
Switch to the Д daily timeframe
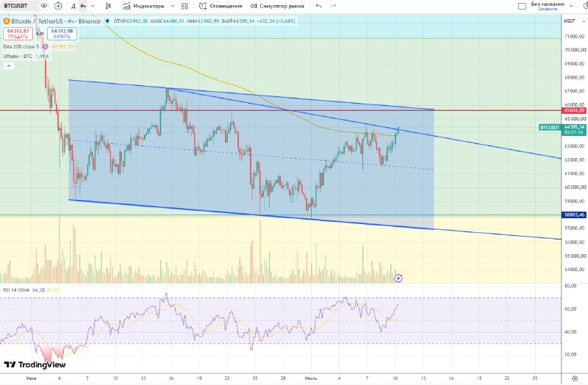pyautogui.click(x=73, y=6)
